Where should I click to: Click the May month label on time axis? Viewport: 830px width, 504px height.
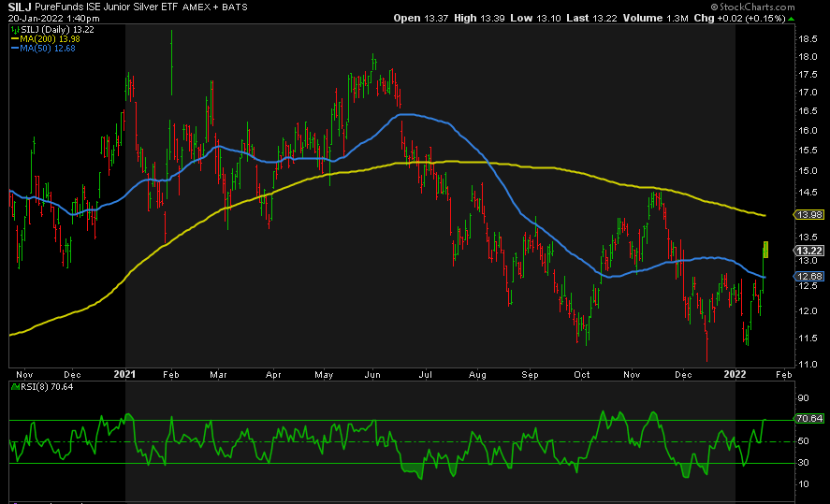(324, 375)
